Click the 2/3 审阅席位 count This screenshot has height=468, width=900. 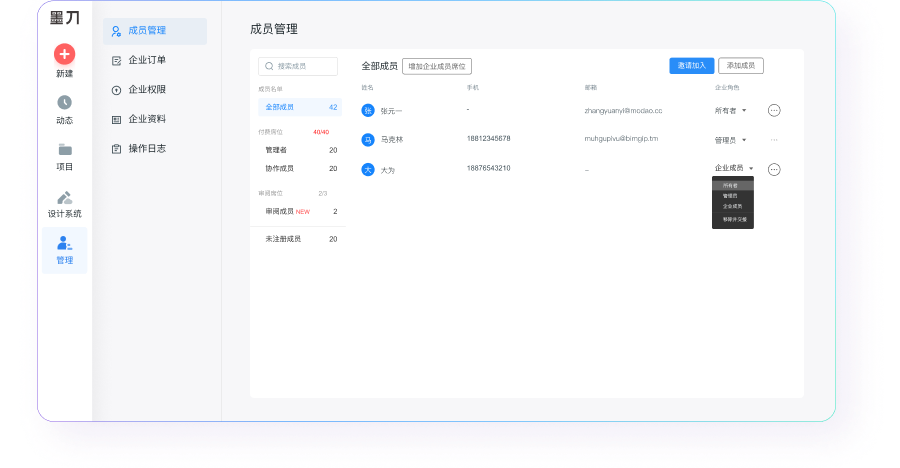click(323, 194)
